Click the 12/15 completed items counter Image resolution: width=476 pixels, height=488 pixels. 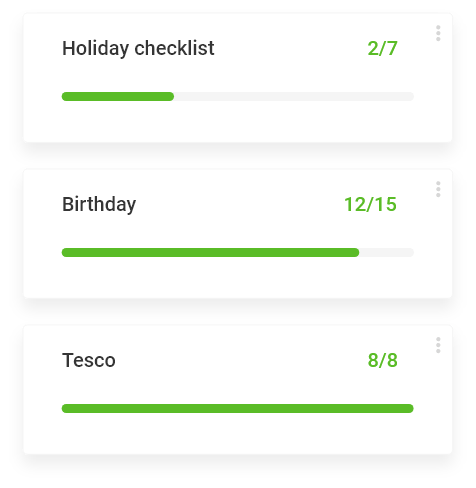370,204
